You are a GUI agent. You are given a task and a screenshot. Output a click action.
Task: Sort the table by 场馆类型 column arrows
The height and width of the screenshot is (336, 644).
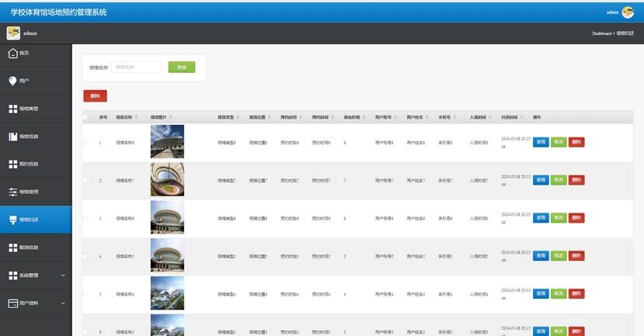[x=238, y=117]
